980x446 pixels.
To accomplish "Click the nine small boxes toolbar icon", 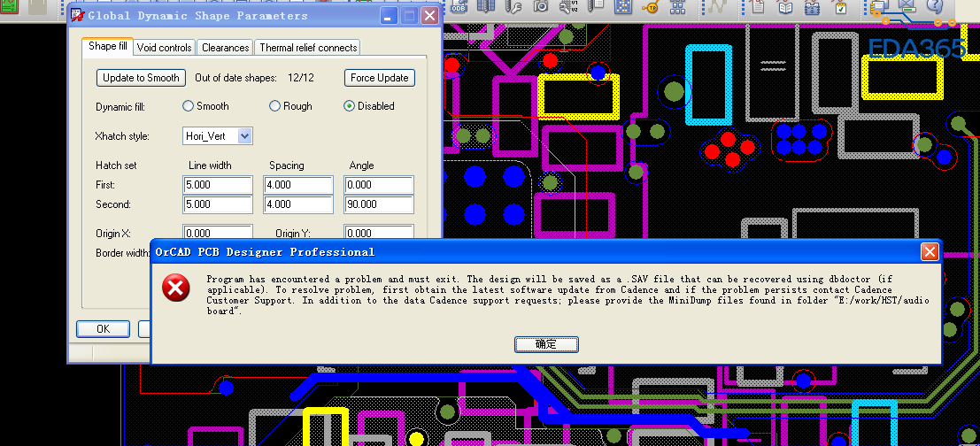I will click(x=677, y=6).
